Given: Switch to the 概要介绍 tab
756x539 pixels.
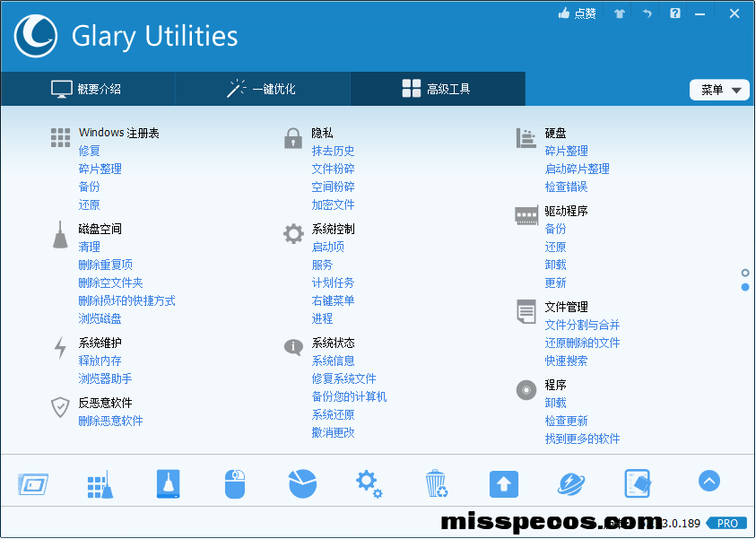Looking at the screenshot, I should tap(88, 89).
